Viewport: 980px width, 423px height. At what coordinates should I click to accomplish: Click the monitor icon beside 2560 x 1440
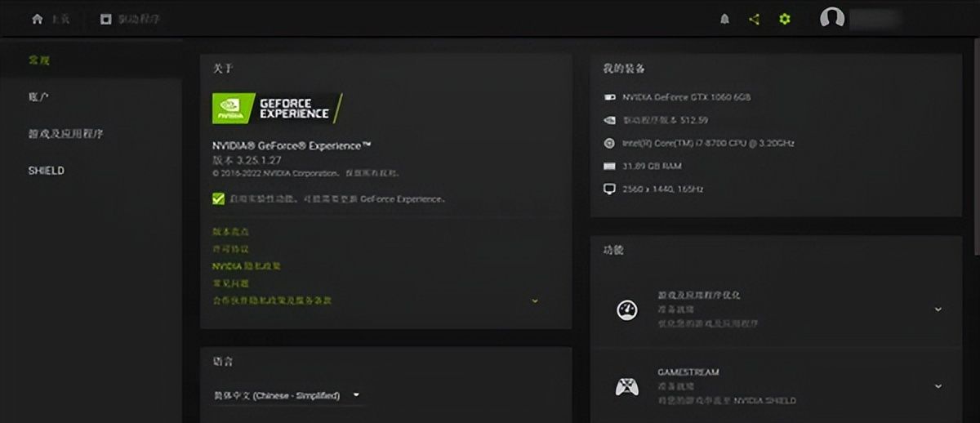608,189
